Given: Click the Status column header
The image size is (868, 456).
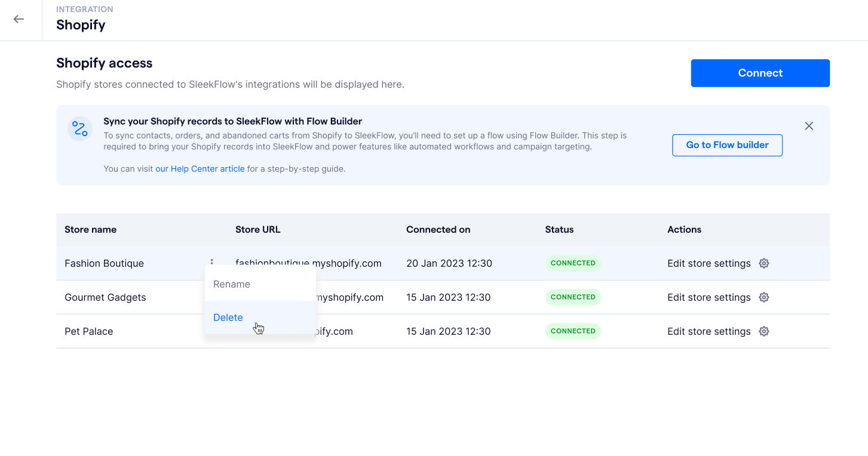Looking at the screenshot, I should 559,229.
